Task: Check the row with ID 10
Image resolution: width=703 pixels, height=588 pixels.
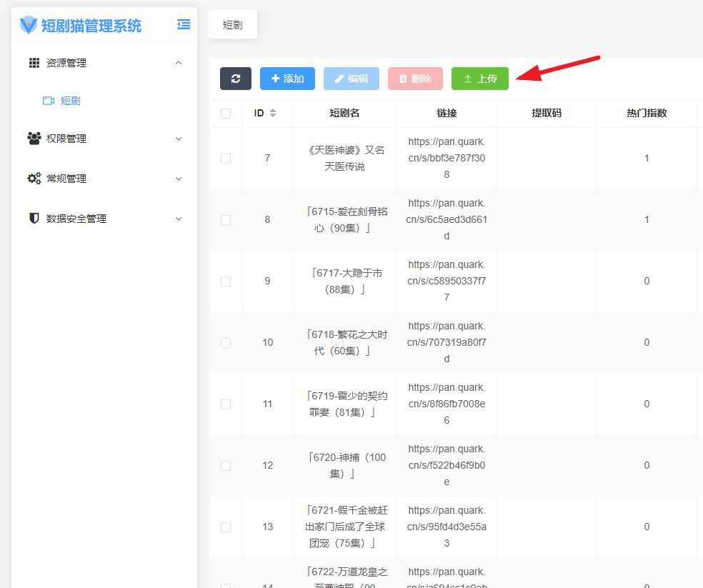Action: 226,343
